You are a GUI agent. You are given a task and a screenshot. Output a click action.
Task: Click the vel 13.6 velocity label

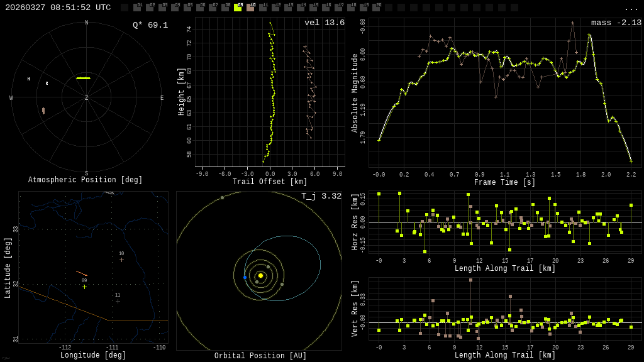point(324,23)
